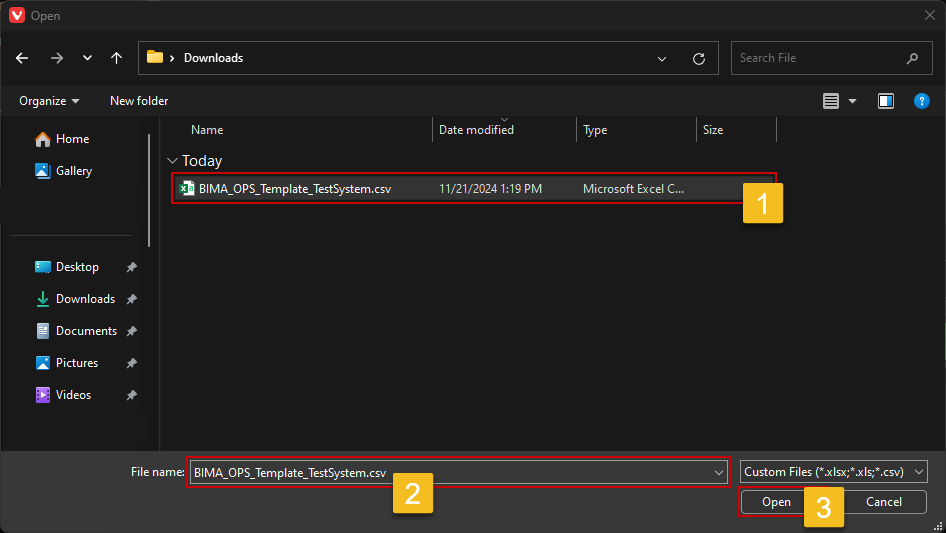
Task: Click the Open button
Action: point(776,502)
